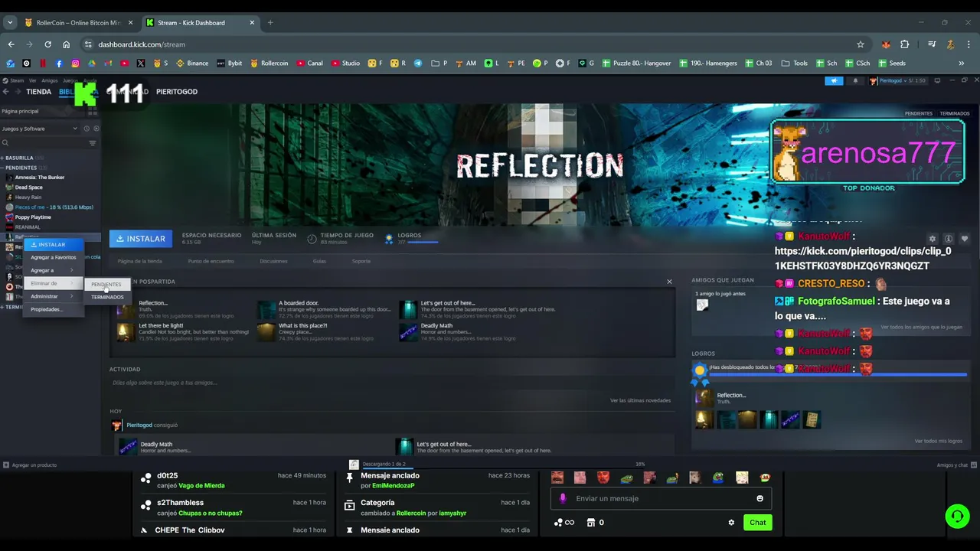The width and height of the screenshot is (980, 551).
Task: Click the Descargando 1 de 2 status
Action: pyautogui.click(x=384, y=464)
